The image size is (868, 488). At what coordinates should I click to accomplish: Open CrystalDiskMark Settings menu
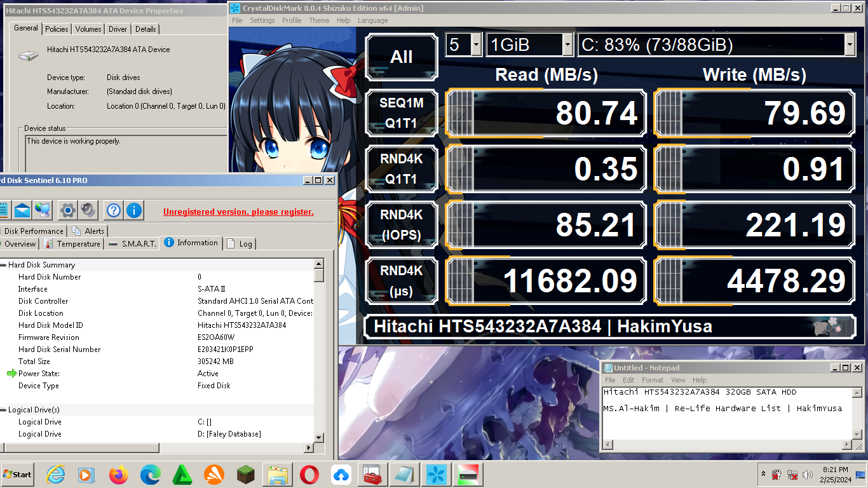262,20
